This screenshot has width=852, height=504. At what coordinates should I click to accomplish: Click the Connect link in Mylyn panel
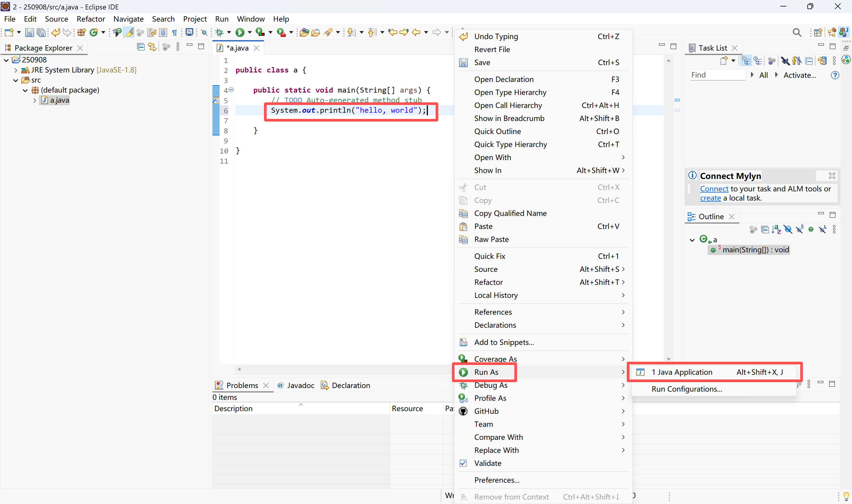[x=714, y=189]
